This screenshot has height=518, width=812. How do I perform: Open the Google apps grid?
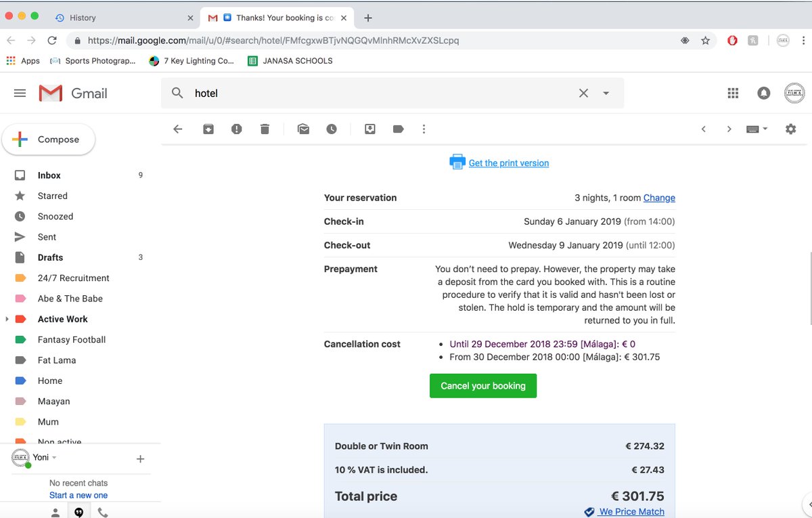coord(733,93)
